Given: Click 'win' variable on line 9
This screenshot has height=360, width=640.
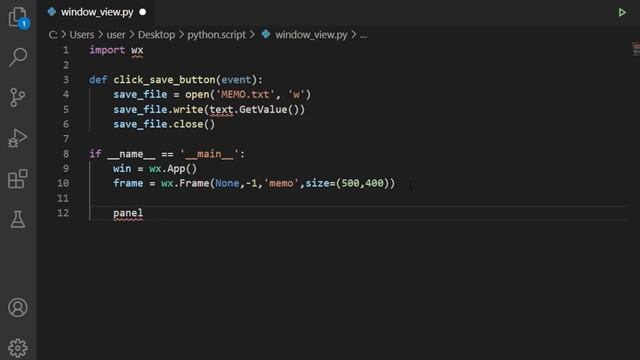Looking at the screenshot, I should (122, 169).
